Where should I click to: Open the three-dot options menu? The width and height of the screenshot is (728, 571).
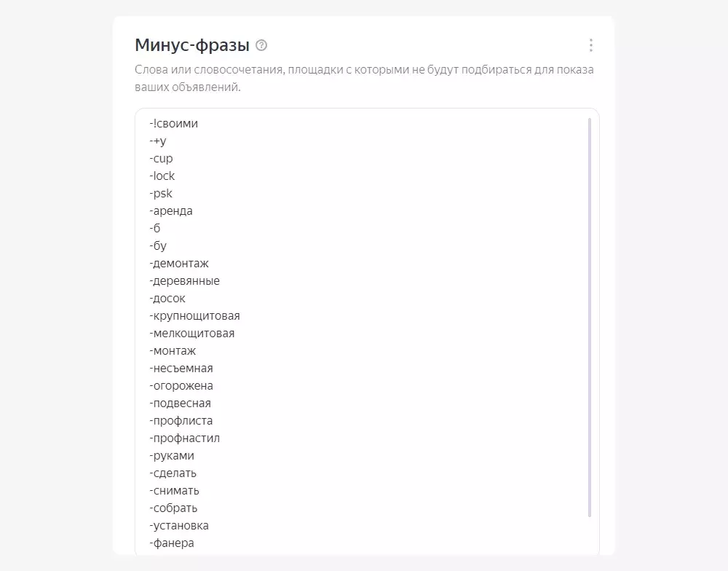click(x=590, y=46)
